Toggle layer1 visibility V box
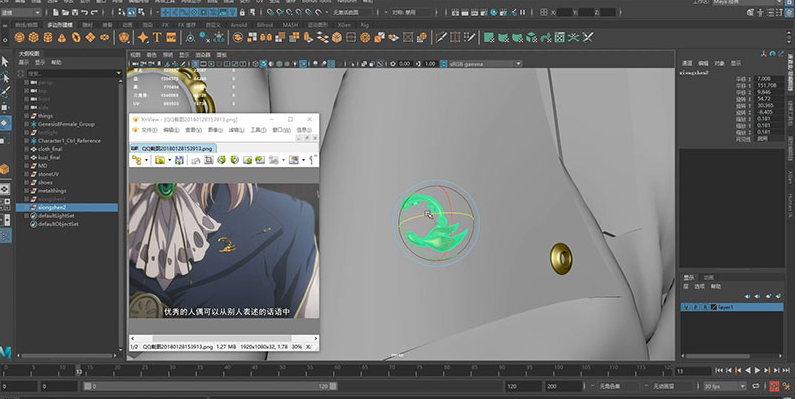The height and width of the screenshot is (399, 797). [687, 307]
